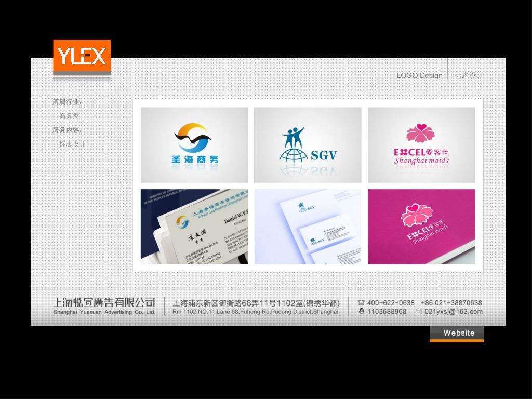The image size is (532, 399).
Task: Select the 服务内容 label
Action: click(67, 130)
